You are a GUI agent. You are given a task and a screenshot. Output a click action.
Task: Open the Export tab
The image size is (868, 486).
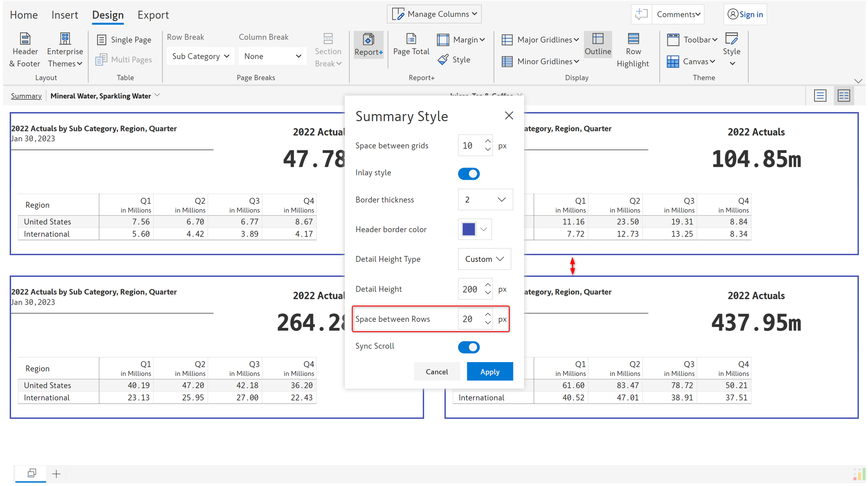[x=153, y=15]
